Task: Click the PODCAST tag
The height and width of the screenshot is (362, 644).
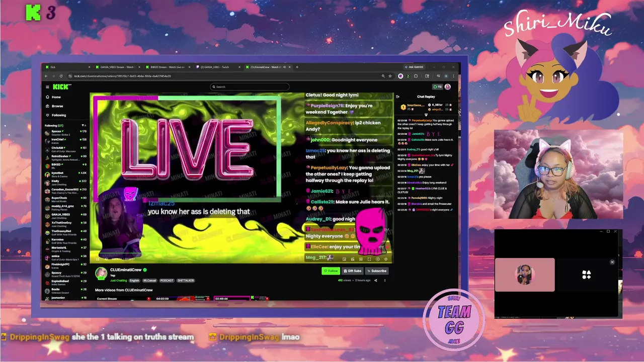Action: click(x=167, y=281)
